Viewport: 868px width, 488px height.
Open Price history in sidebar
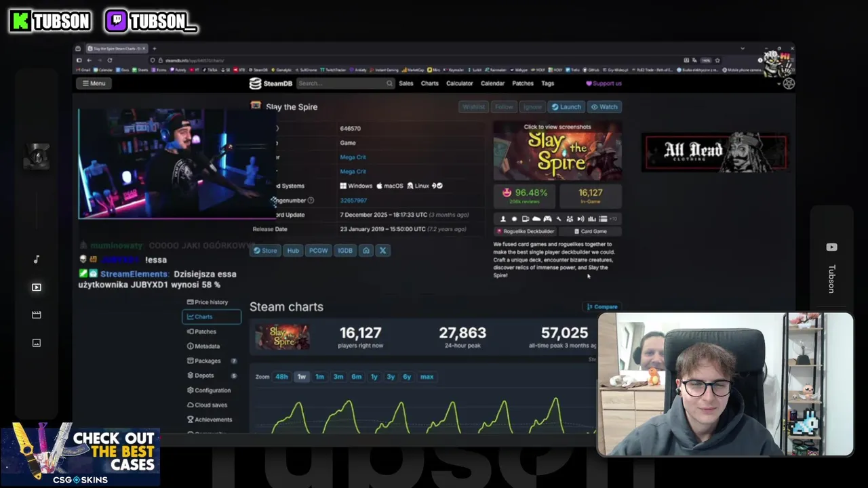pos(211,302)
